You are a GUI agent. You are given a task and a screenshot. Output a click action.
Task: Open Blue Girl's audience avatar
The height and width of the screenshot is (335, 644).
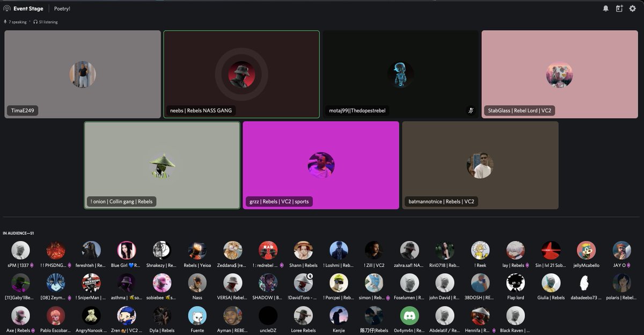[127, 250]
